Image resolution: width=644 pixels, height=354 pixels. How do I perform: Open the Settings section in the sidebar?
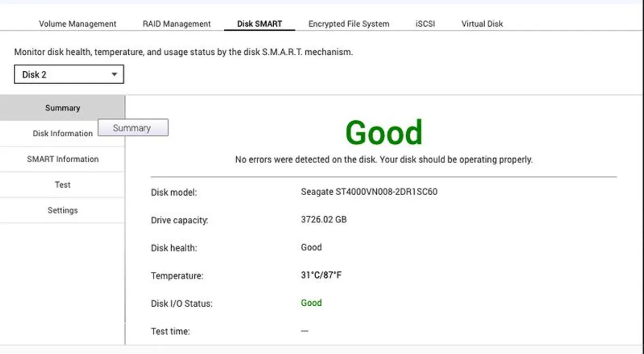pyautogui.click(x=62, y=210)
